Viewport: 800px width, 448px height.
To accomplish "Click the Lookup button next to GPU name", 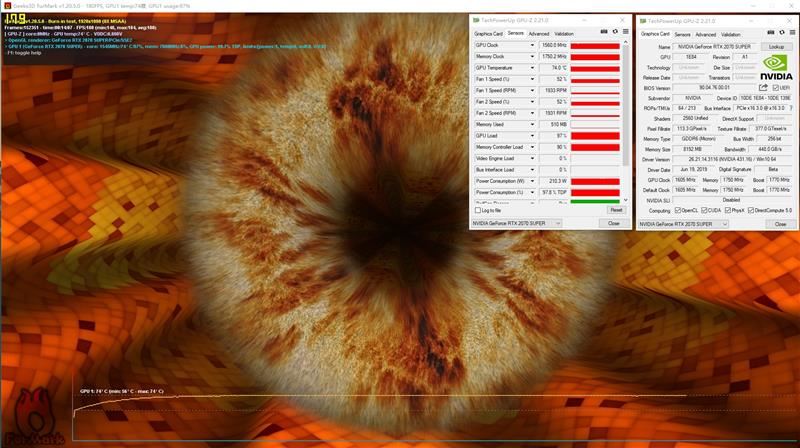I will 777,46.
